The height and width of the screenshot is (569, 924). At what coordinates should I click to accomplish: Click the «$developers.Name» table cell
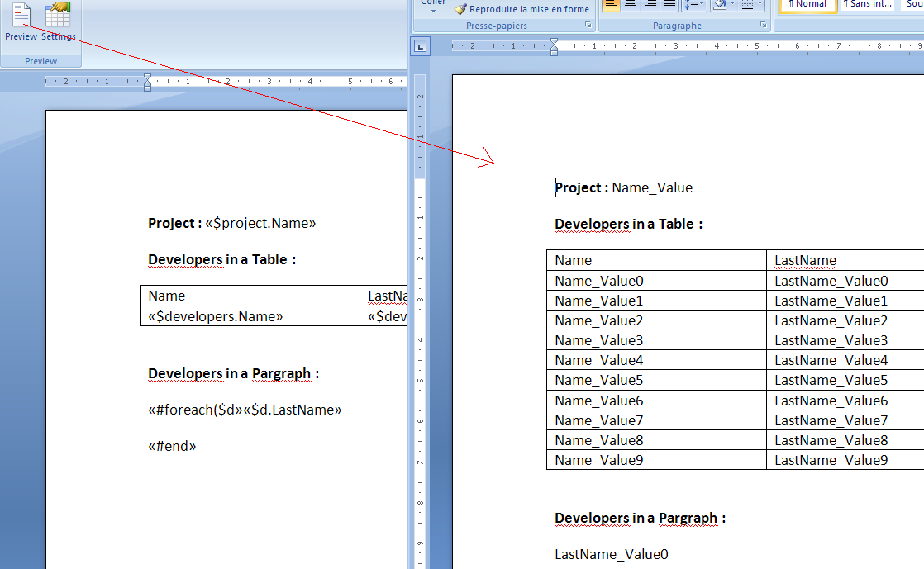250,316
